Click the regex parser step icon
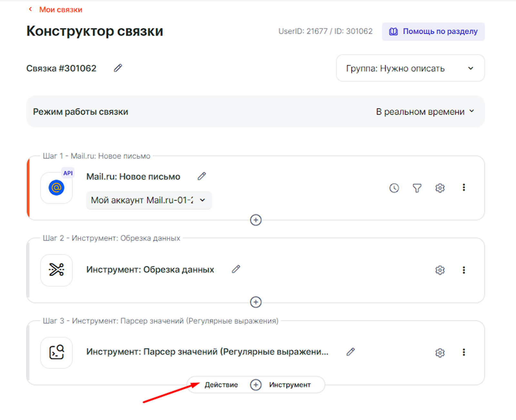The height and width of the screenshot is (420, 516). coord(56,352)
